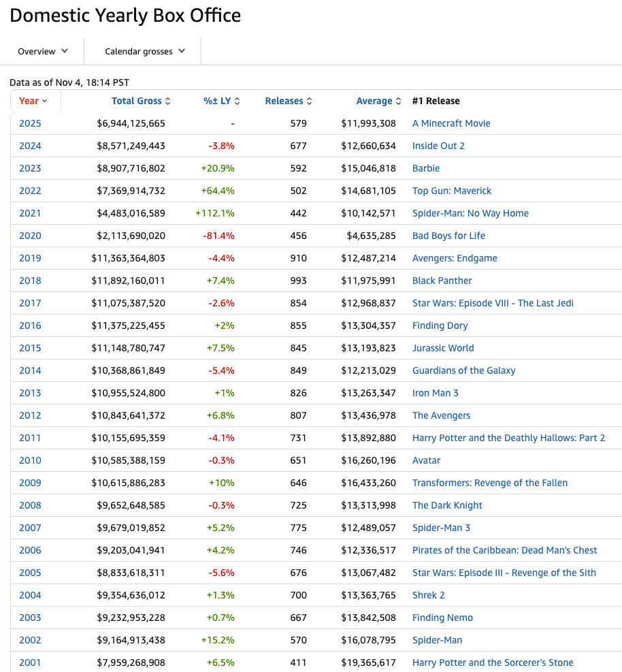This screenshot has height=672, width=622.
Task: Select the $6,944,125,665 total gross cell
Action: (x=131, y=123)
